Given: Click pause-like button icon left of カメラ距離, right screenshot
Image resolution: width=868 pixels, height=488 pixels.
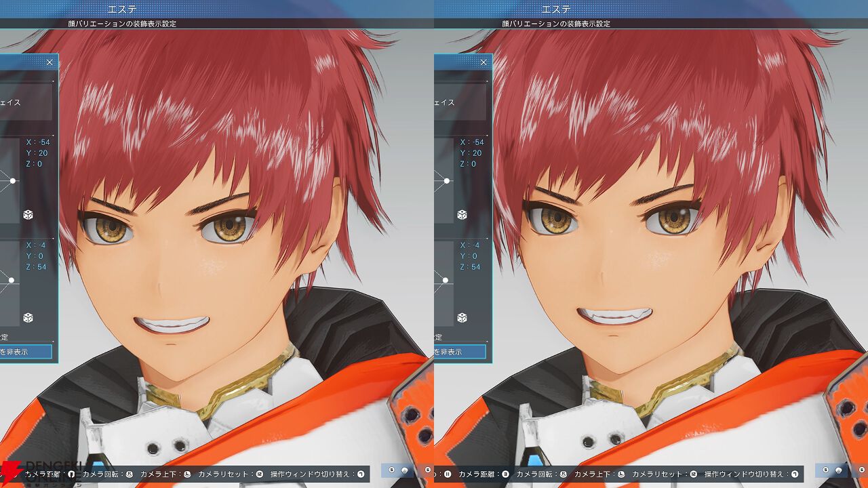Looking at the screenshot, I should 448,474.
